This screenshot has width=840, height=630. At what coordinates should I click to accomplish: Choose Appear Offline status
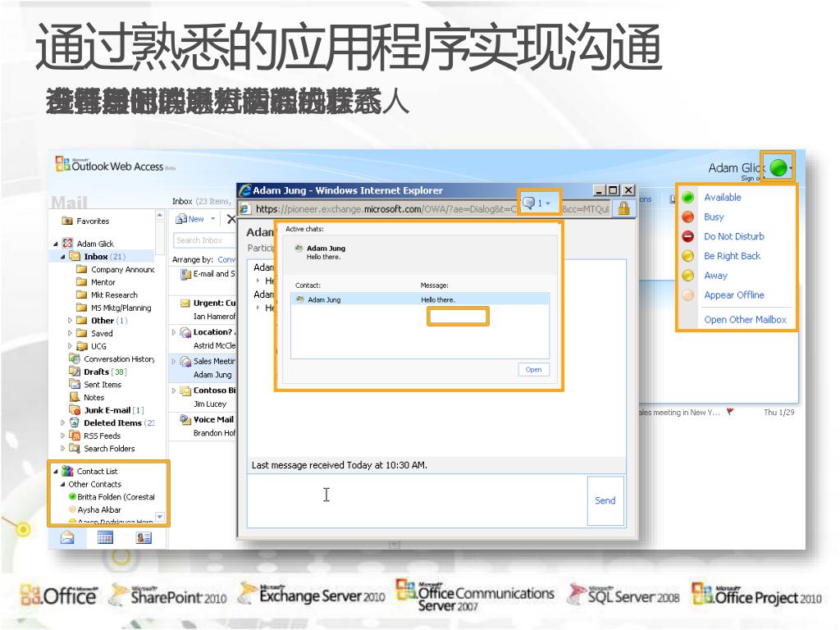(733, 295)
